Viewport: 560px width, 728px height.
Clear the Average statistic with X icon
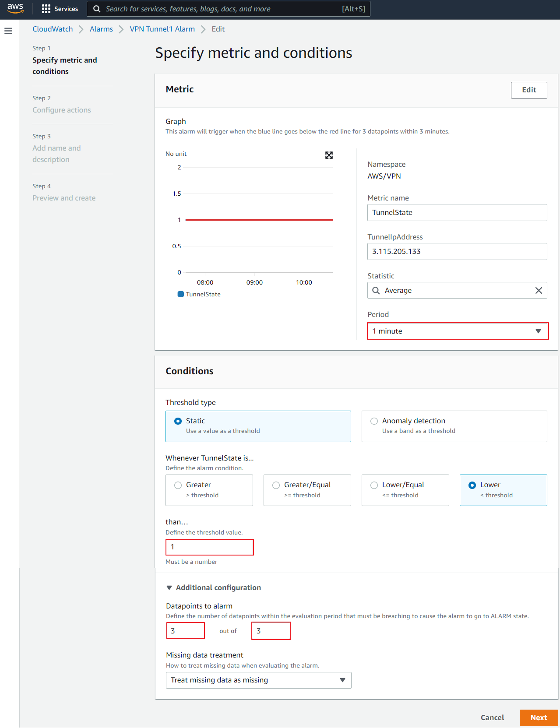point(539,291)
